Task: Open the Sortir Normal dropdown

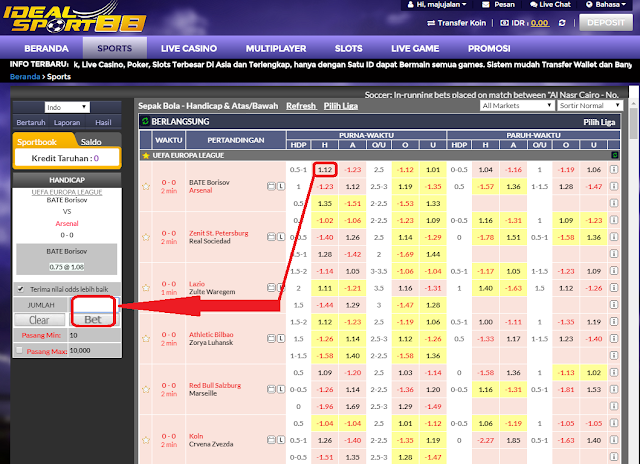Action: point(590,105)
